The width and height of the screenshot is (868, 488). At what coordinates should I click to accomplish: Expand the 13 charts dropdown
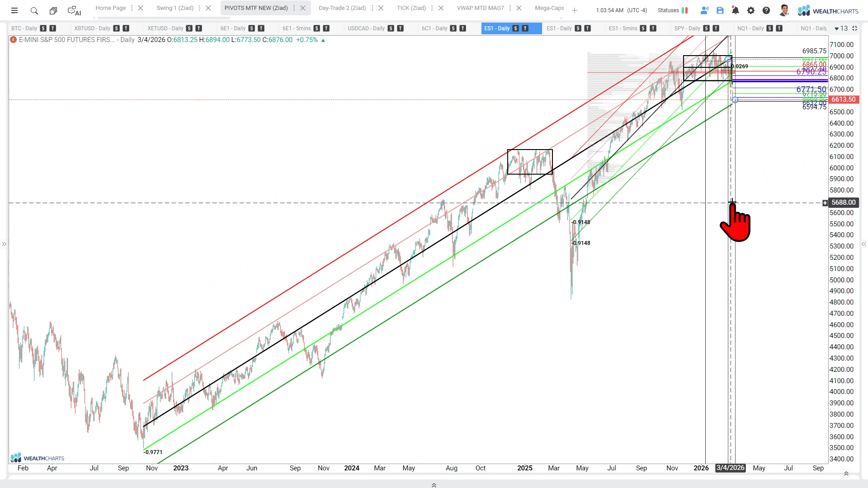pos(840,28)
